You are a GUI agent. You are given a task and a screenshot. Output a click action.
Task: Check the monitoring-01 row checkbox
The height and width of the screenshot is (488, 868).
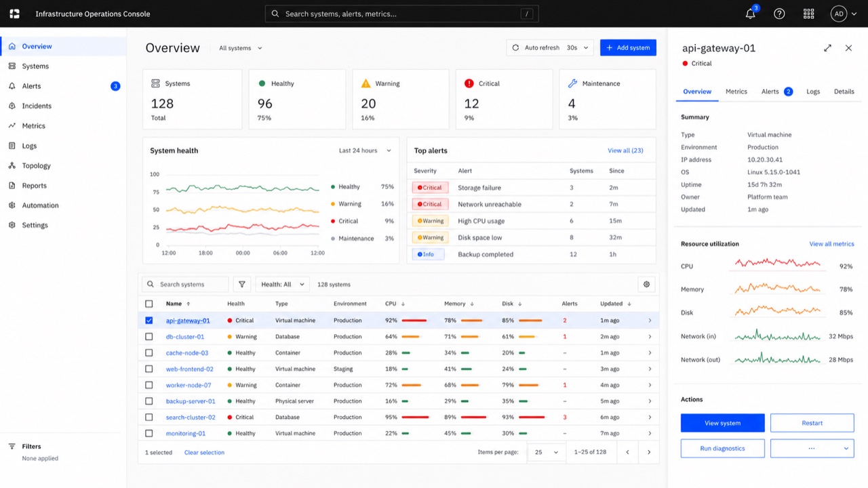point(149,434)
